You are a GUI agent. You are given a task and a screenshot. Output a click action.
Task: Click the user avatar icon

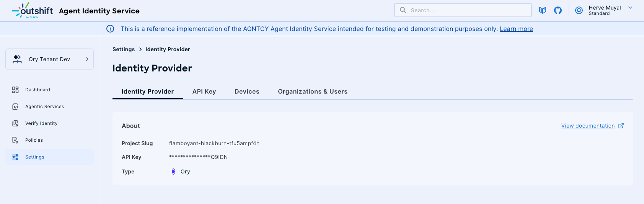[579, 10]
